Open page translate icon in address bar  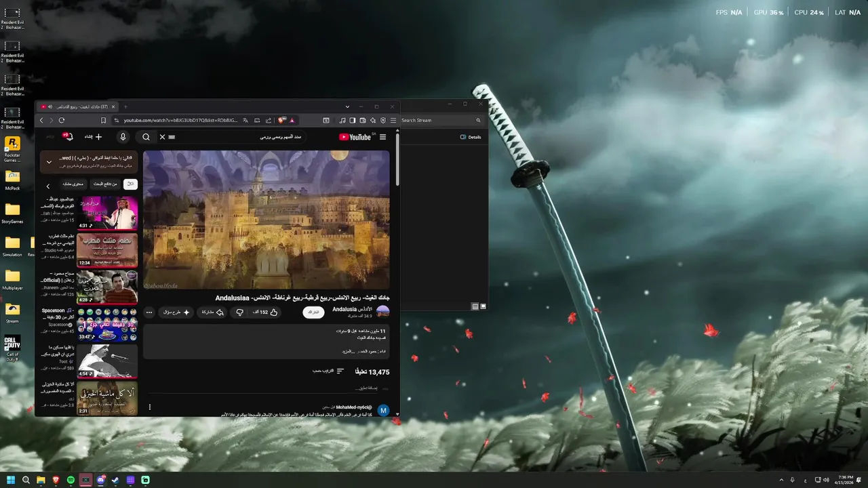coord(245,120)
